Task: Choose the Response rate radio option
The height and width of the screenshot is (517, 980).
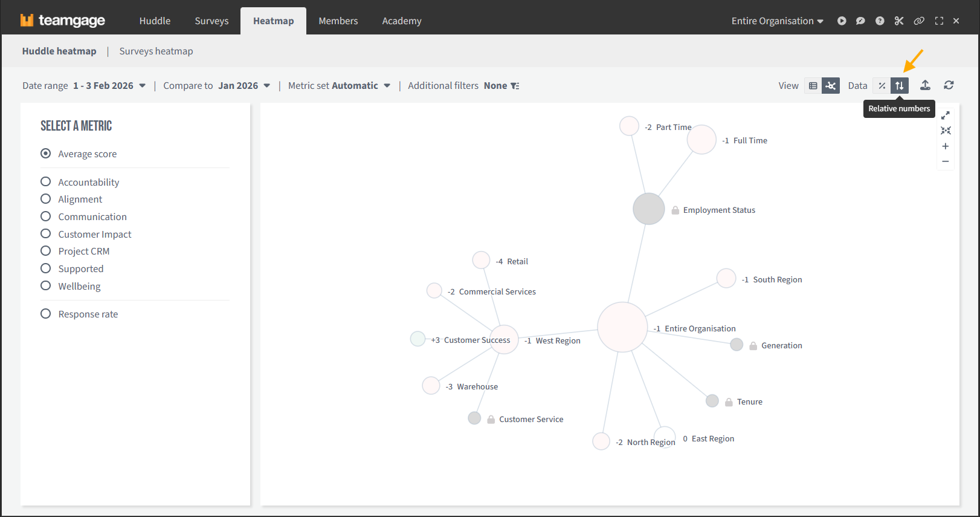Action: tap(45, 314)
